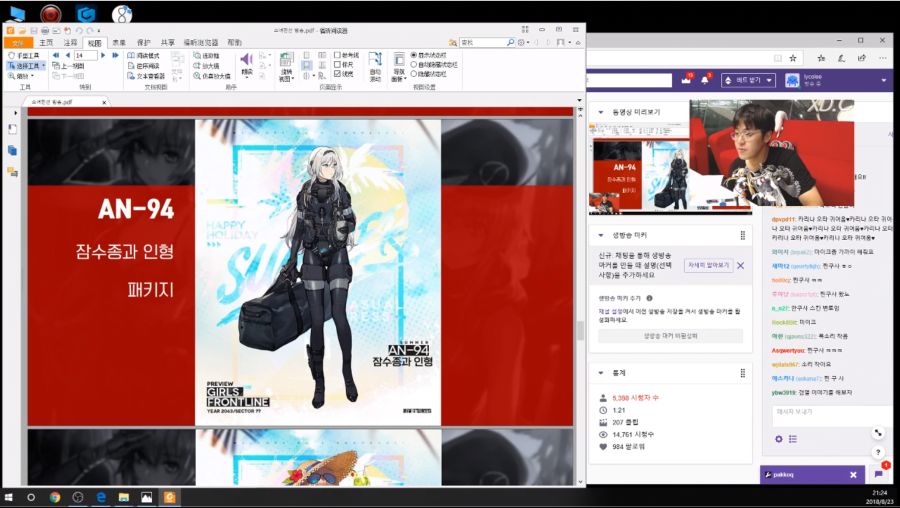Collapse the video preview panel
Viewport: 900px width, 508px height.
(x=601, y=113)
